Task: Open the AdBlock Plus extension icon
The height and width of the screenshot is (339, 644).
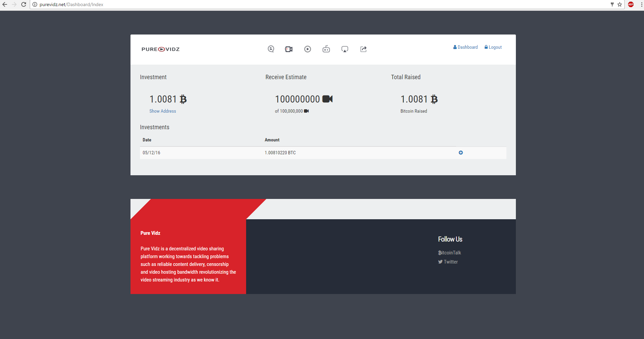Action: coord(631,4)
